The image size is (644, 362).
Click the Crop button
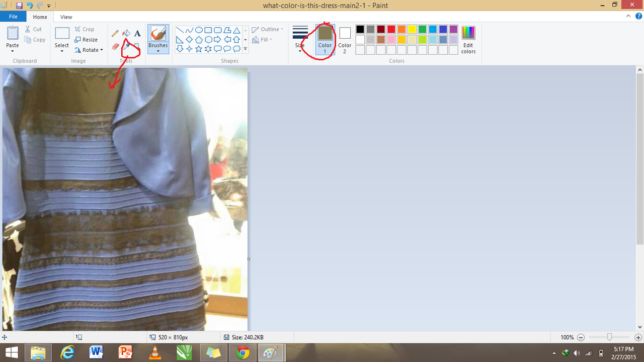(85, 29)
